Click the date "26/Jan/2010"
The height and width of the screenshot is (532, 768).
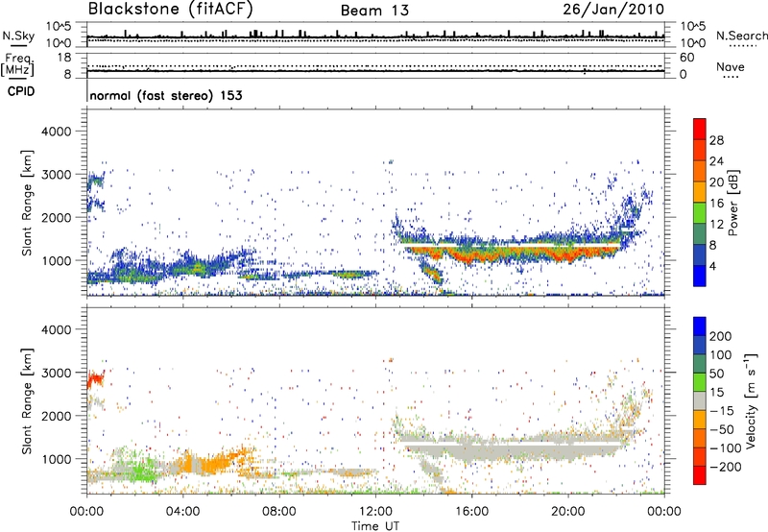pos(613,10)
